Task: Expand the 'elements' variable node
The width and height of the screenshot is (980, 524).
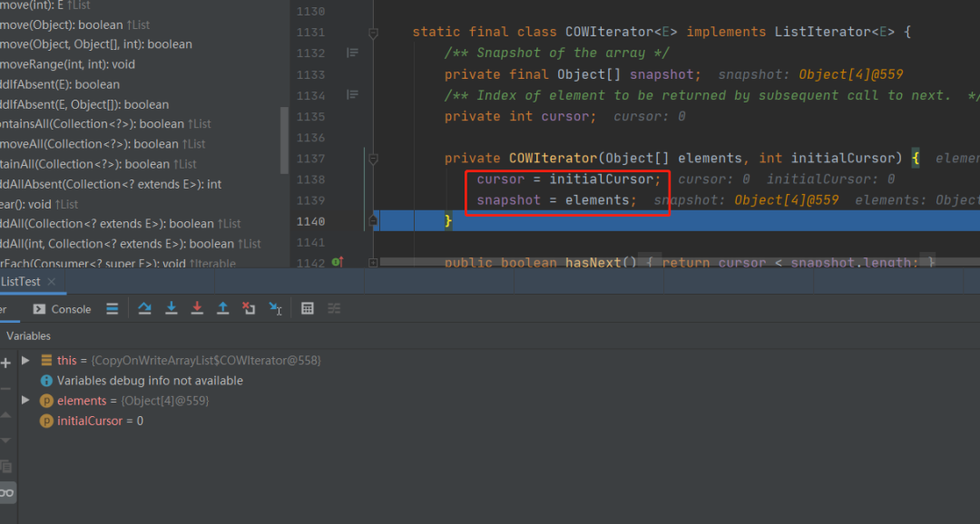Action: point(25,401)
